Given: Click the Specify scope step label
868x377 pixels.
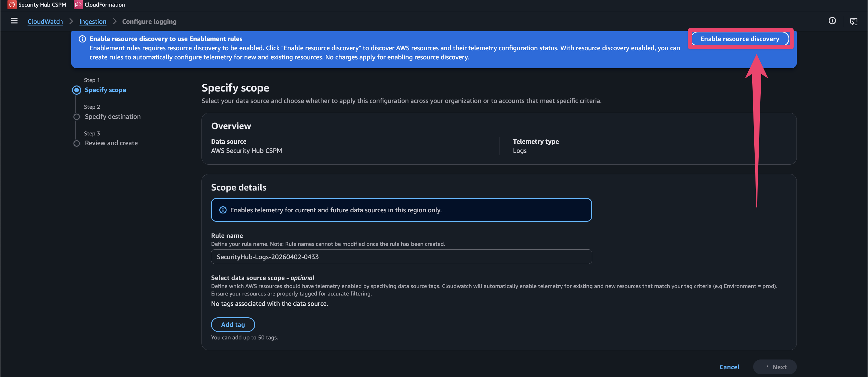Looking at the screenshot, I should (x=105, y=90).
